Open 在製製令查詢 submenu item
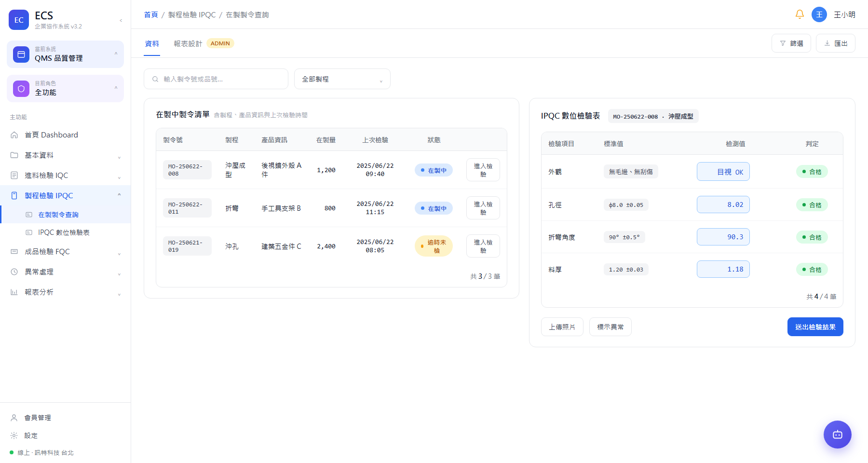Screen dimensions: 868x463 click(x=65, y=215)
